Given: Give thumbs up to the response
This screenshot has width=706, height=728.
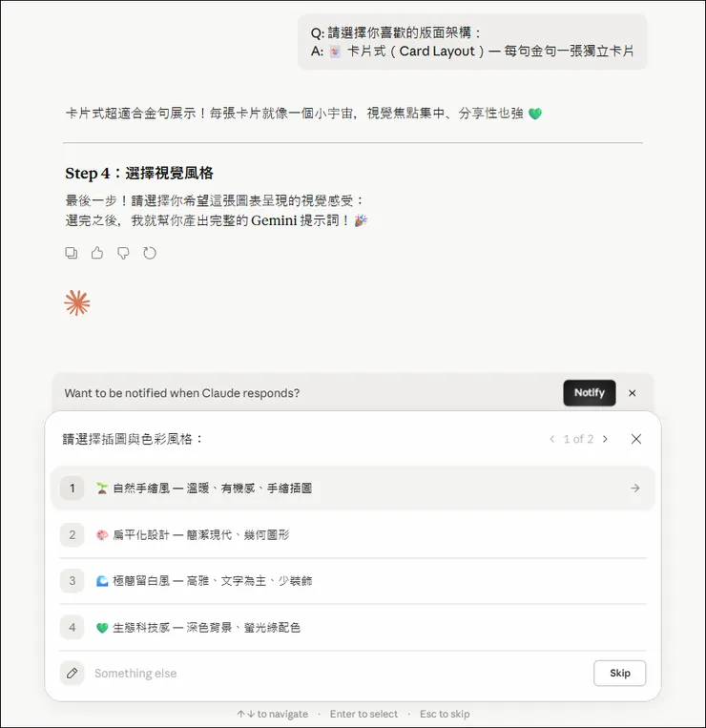Looking at the screenshot, I should (97, 253).
